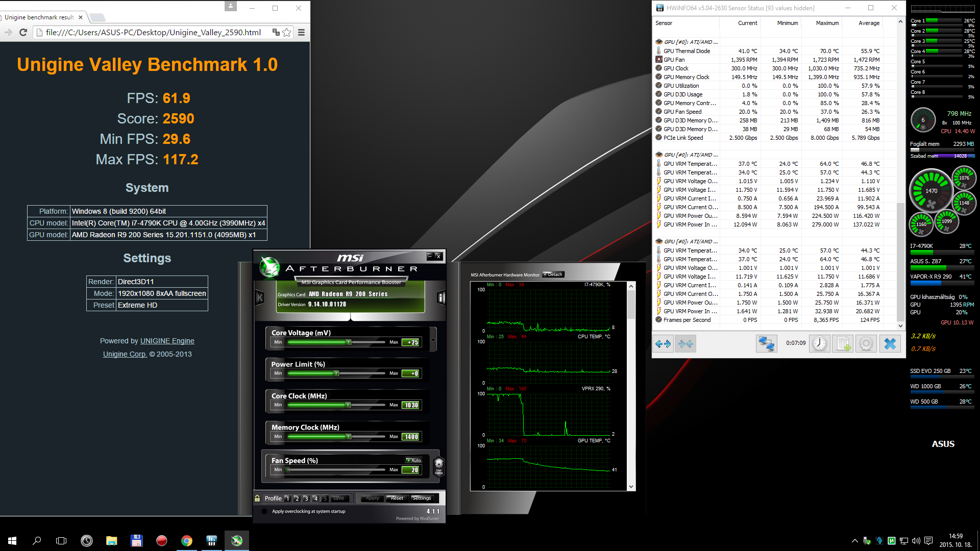The height and width of the screenshot is (551, 980).
Task: Open Afterburner Kombustor K button
Action: [x=260, y=297]
